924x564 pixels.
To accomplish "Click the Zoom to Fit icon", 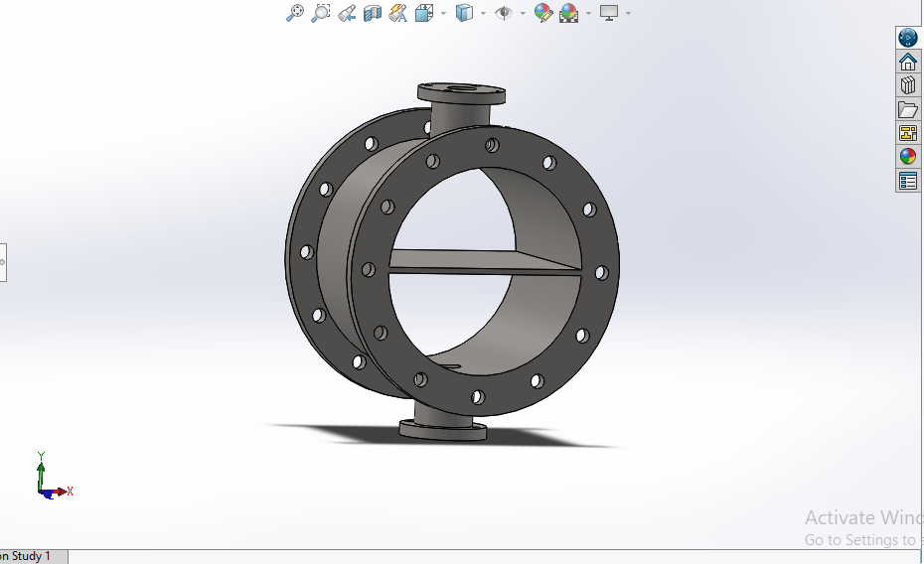I will coord(294,13).
